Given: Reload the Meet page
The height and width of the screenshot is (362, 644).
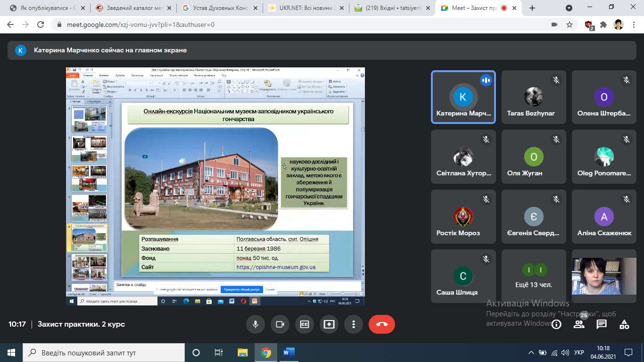Looking at the screenshot, I should (41, 25).
